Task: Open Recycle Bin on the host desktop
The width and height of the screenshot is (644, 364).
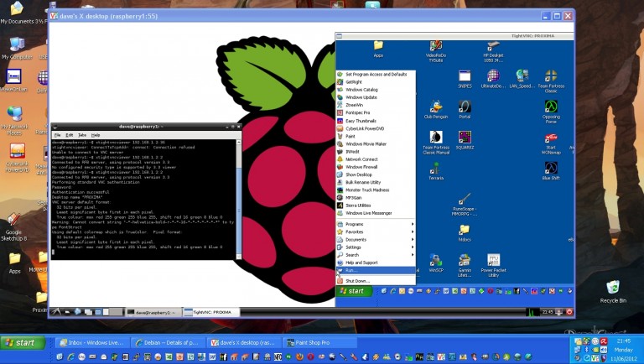Action: tap(613, 291)
